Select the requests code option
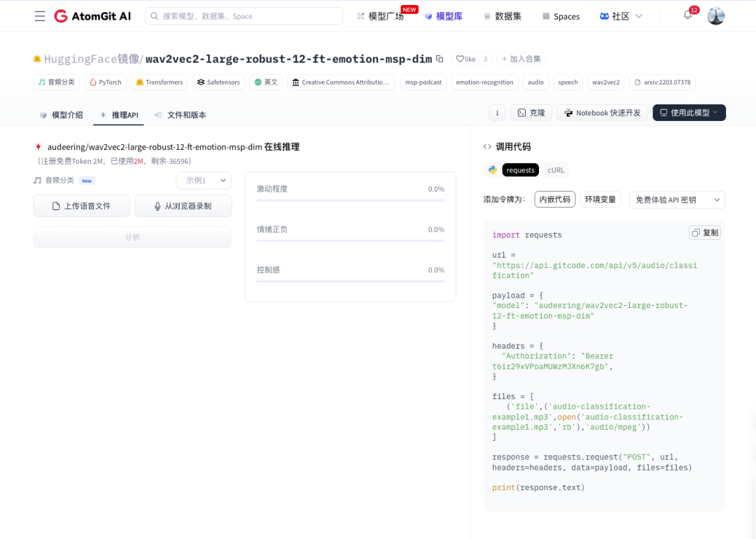This screenshot has width=756, height=539. pos(520,169)
